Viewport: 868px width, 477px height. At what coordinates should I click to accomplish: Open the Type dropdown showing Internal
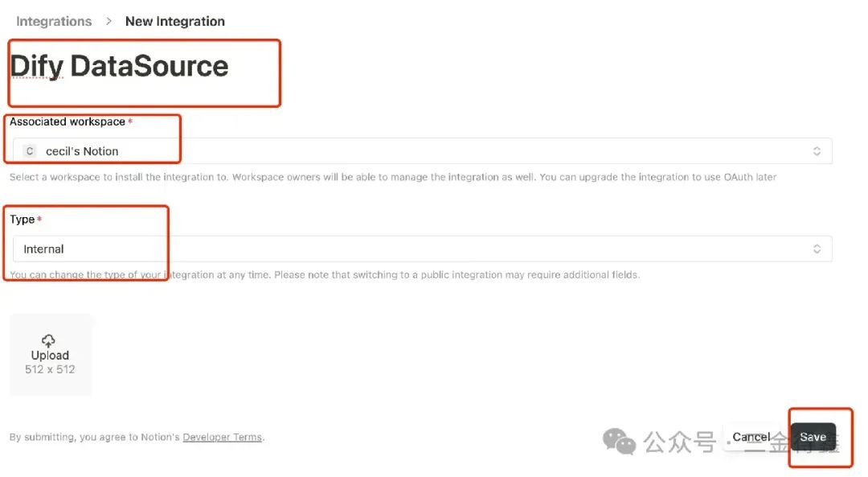pos(421,249)
